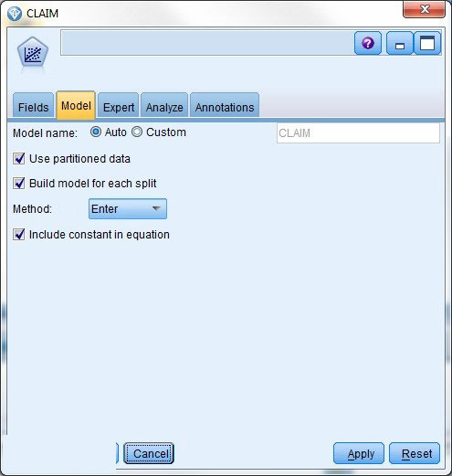The image size is (452, 476).
Task: Cancel the dialog
Action: pyautogui.click(x=149, y=453)
